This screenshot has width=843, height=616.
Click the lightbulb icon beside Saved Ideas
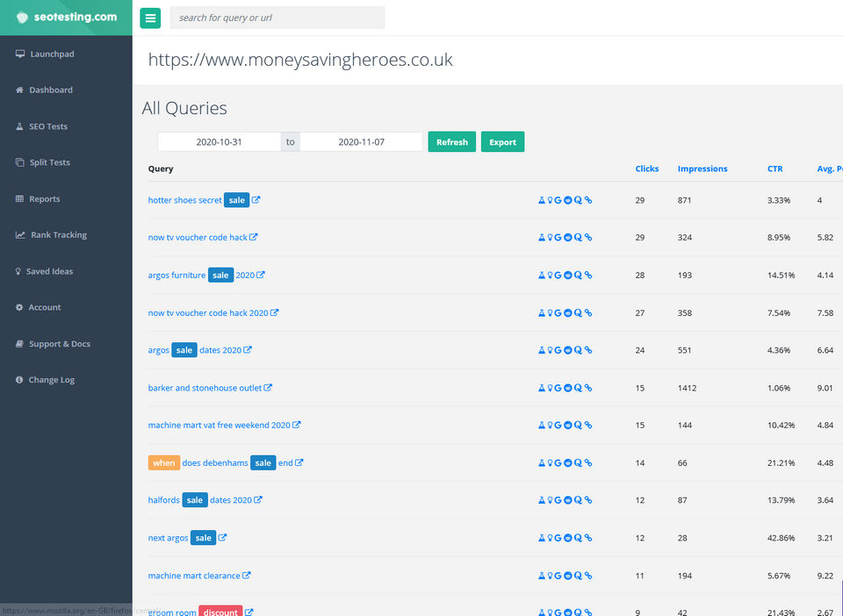click(x=18, y=271)
